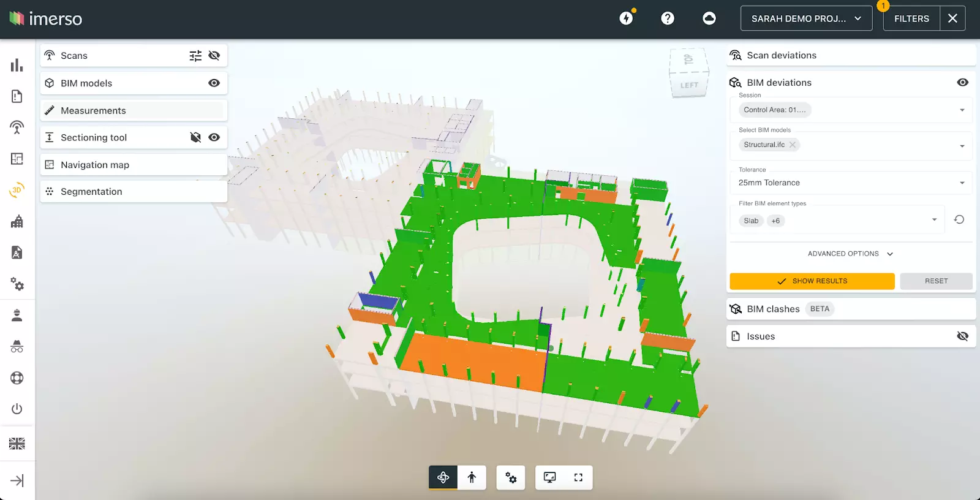Expand the Scan deviations panel

coord(851,55)
